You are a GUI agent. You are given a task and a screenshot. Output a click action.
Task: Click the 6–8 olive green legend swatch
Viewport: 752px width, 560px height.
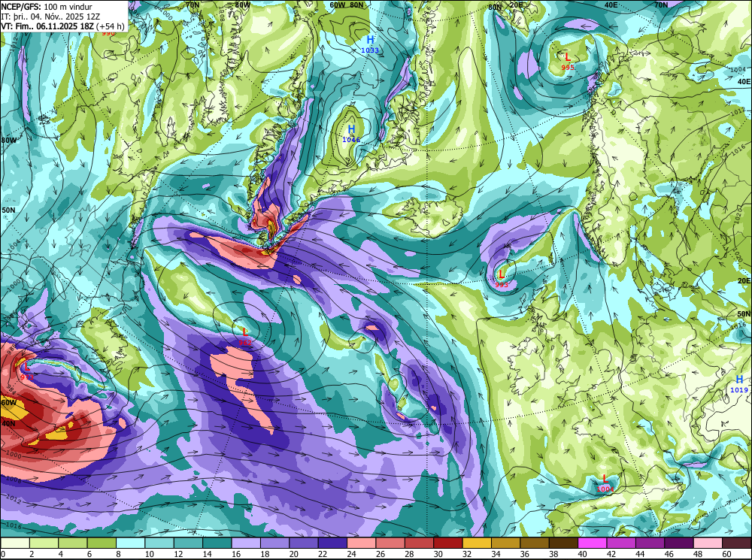[102, 543]
